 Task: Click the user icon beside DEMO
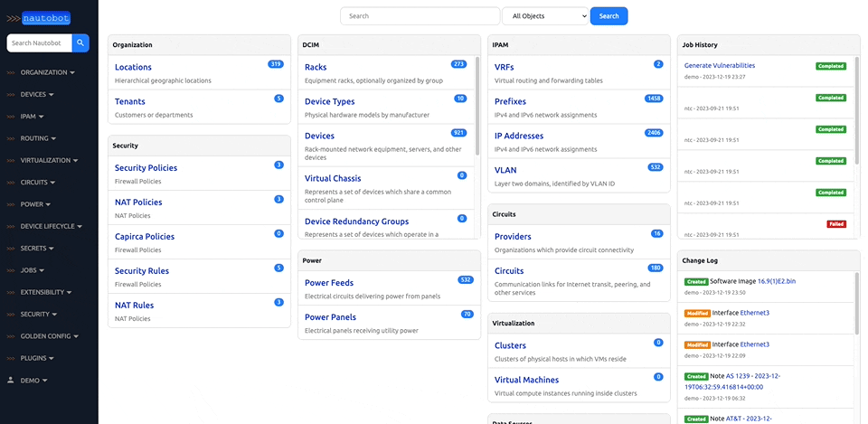click(x=10, y=381)
